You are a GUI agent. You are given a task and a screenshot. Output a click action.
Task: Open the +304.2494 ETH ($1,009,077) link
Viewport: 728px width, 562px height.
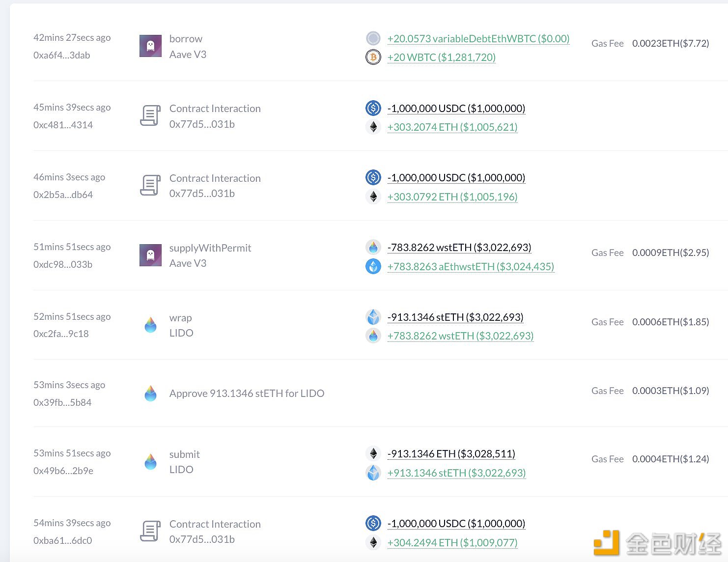452,542
